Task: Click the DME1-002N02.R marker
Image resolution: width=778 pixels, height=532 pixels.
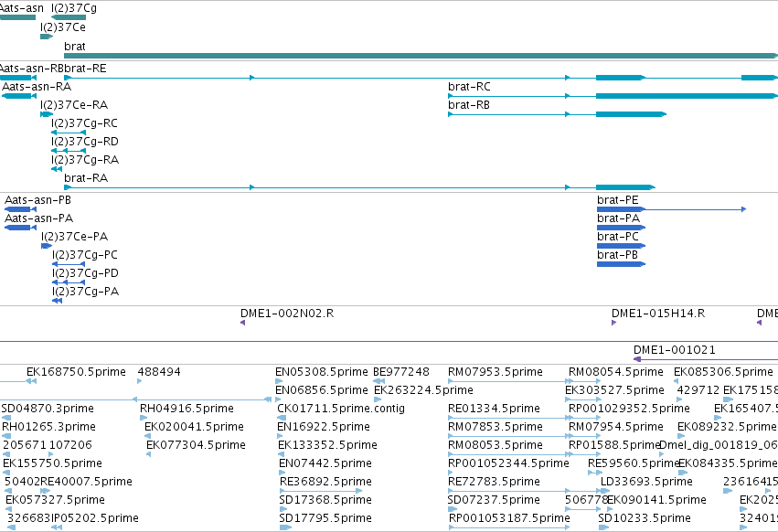Action: click(x=242, y=323)
